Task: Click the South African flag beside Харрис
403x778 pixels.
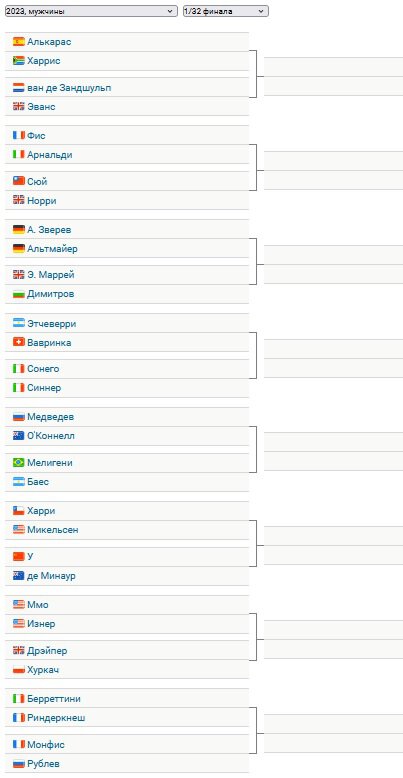Action: pos(19,61)
